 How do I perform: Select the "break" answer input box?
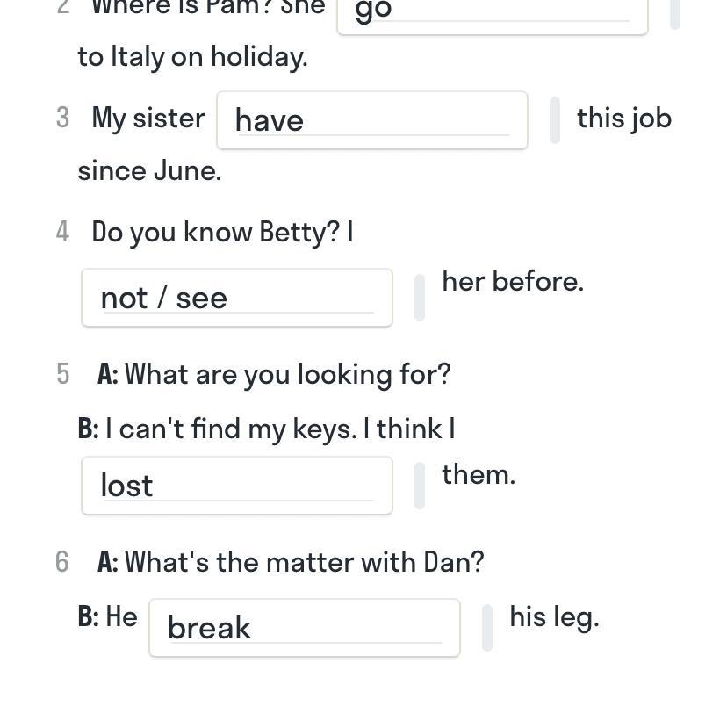pyautogui.click(x=304, y=628)
